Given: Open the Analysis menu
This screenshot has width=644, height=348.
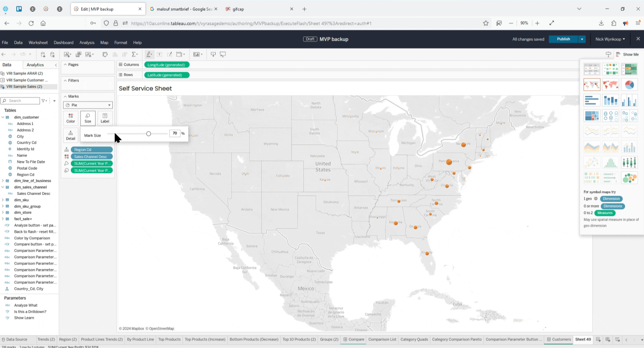Looking at the screenshot, I should click(x=87, y=42).
